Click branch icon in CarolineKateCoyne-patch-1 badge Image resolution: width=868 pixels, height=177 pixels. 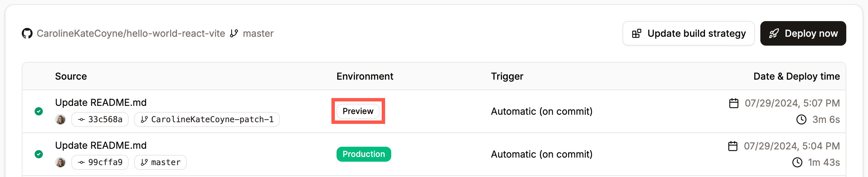(x=144, y=119)
